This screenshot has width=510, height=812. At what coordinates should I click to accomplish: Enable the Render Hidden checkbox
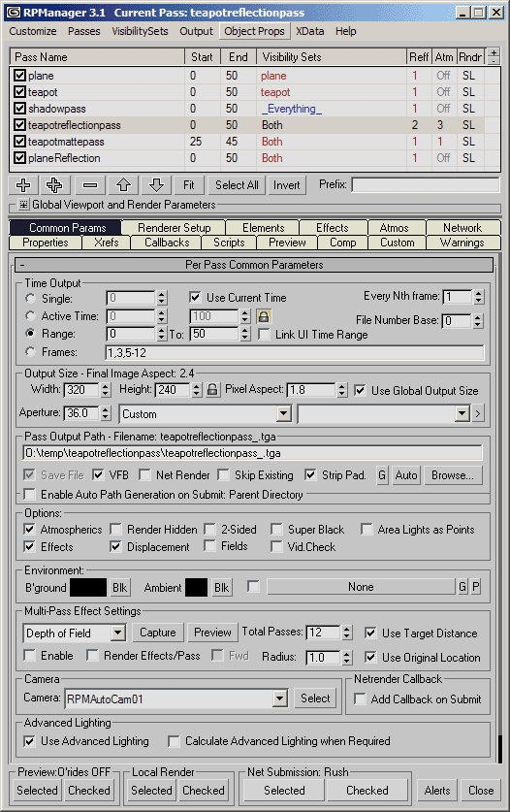click(x=116, y=530)
